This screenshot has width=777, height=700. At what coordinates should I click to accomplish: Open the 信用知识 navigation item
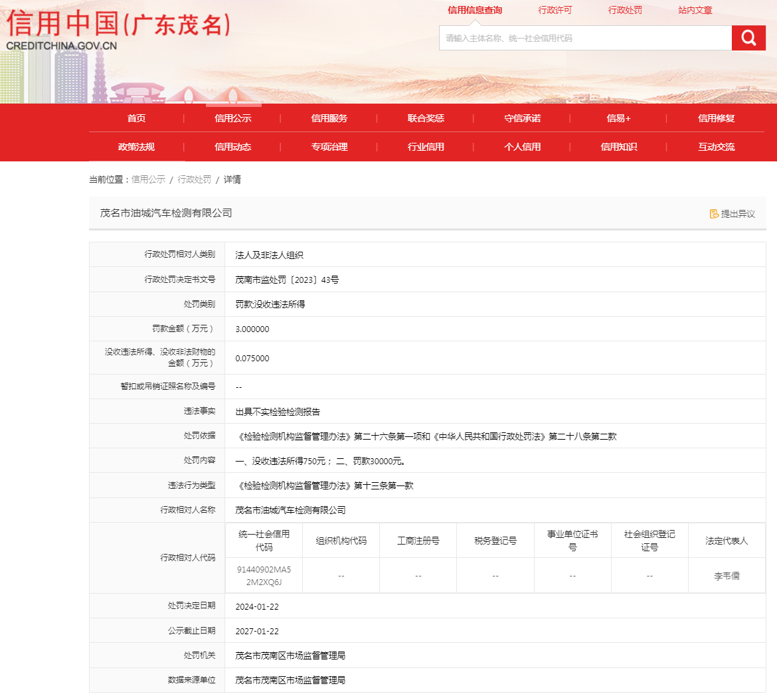(618, 147)
